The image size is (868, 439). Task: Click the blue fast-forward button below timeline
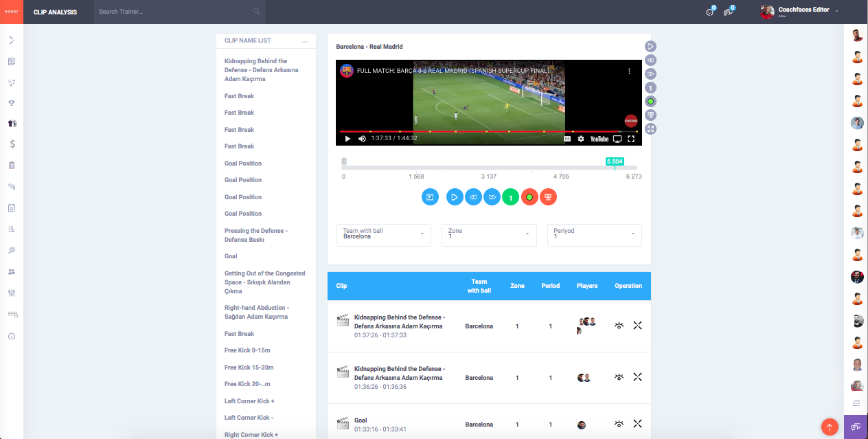pyautogui.click(x=492, y=197)
